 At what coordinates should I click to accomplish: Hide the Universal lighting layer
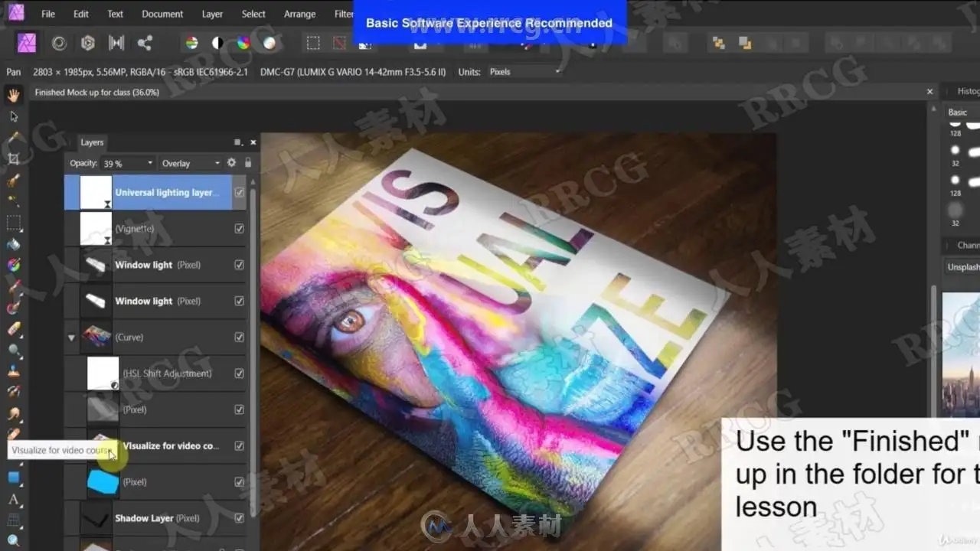pos(239,193)
